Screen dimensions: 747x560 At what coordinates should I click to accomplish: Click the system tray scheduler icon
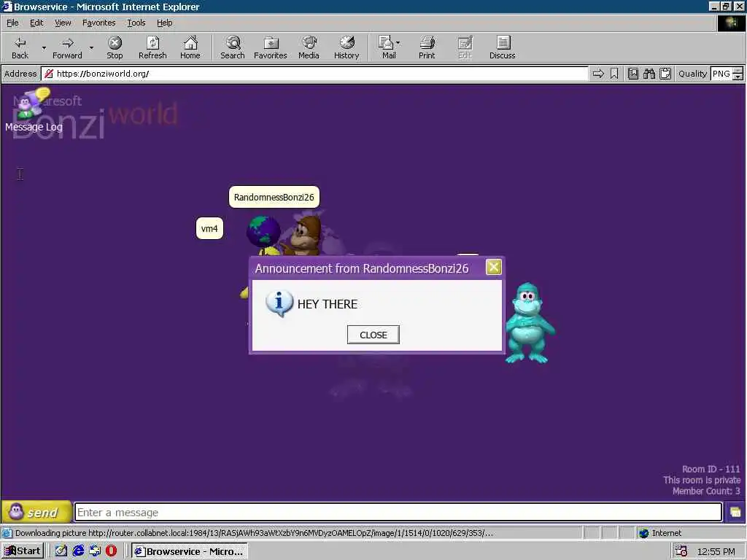coord(681,551)
